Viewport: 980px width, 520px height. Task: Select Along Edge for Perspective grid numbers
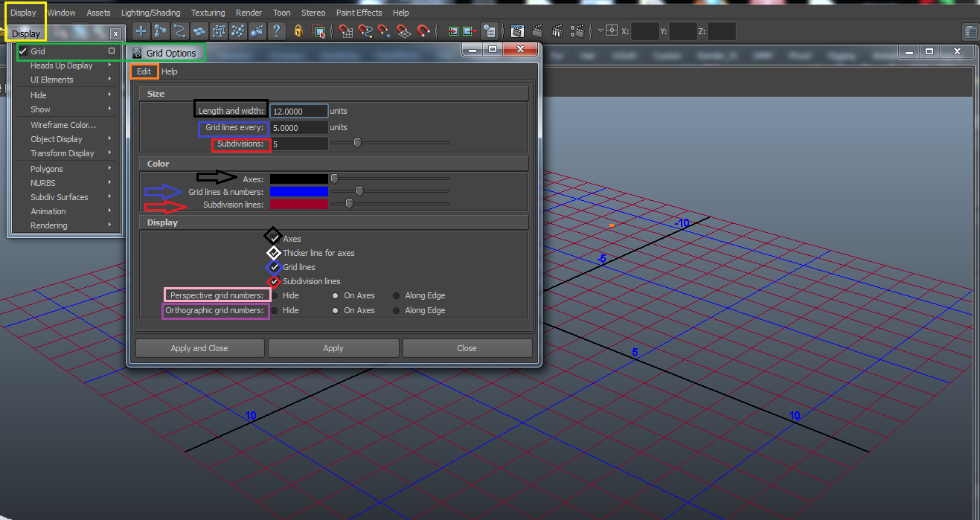click(397, 296)
